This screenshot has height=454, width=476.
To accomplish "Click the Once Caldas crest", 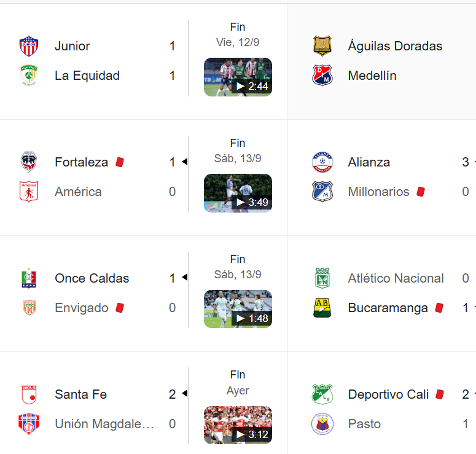I will 29,278.
